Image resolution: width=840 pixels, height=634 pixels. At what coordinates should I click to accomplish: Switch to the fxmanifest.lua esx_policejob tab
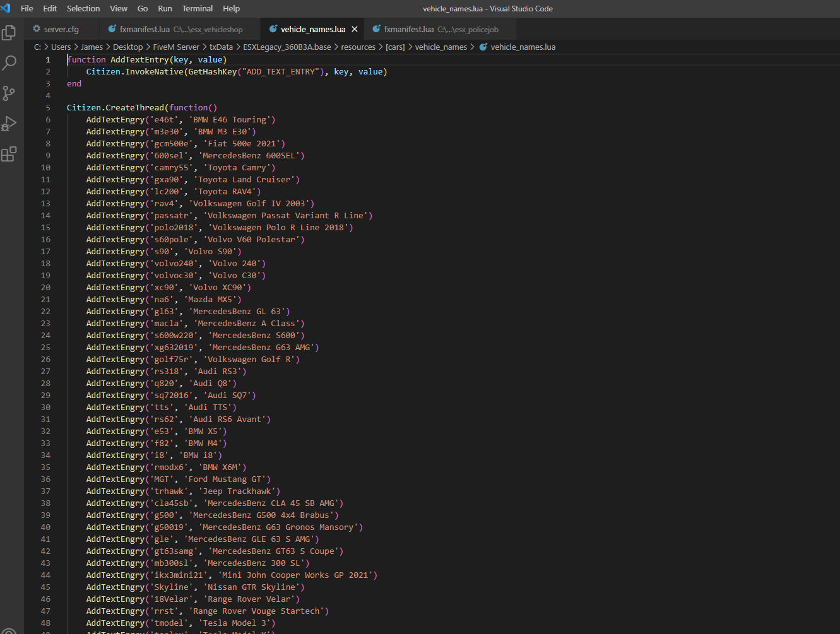point(440,29)
